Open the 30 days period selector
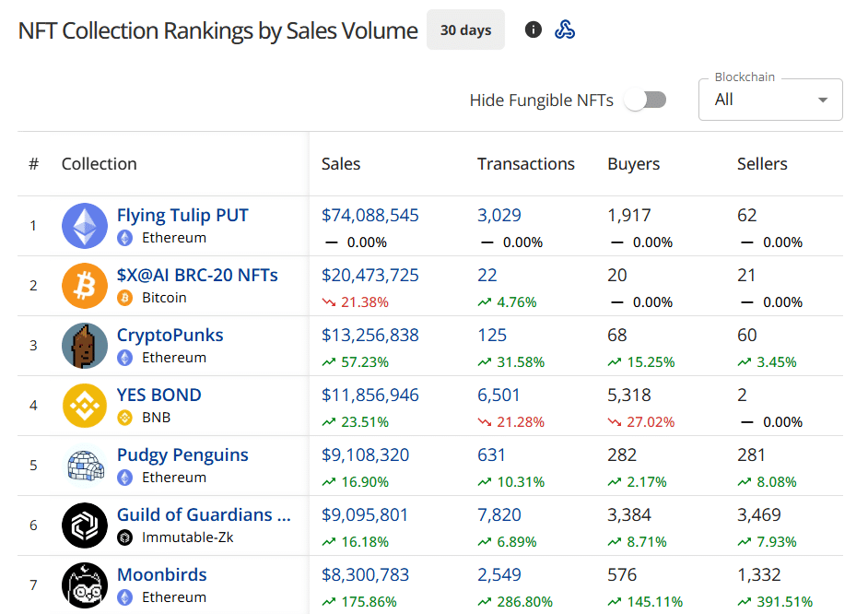Screen dimensions: 868x614 click(x=465, y=30)
